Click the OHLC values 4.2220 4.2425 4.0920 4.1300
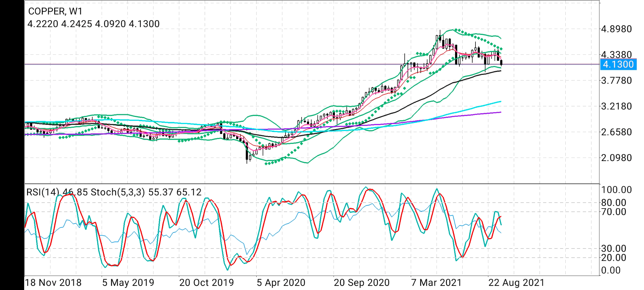The height and width of the screenshot is (290, 644). point(94,24)
